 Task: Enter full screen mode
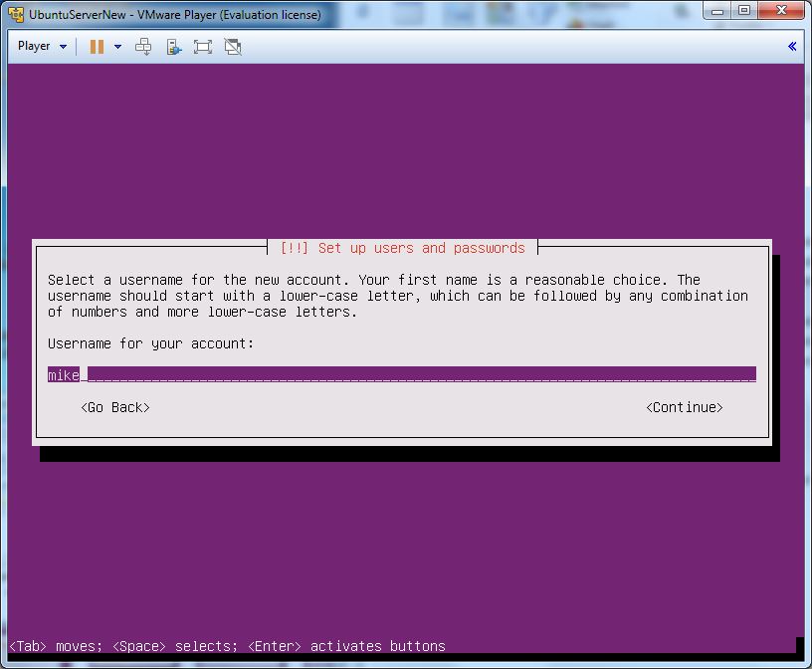coord(203,47)
